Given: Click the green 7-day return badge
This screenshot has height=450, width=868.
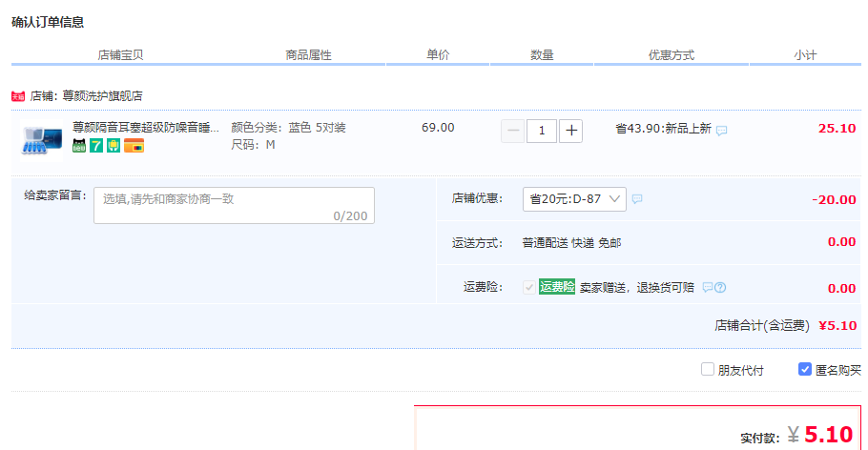Looking at the screenshot, I should click(96, 146).
